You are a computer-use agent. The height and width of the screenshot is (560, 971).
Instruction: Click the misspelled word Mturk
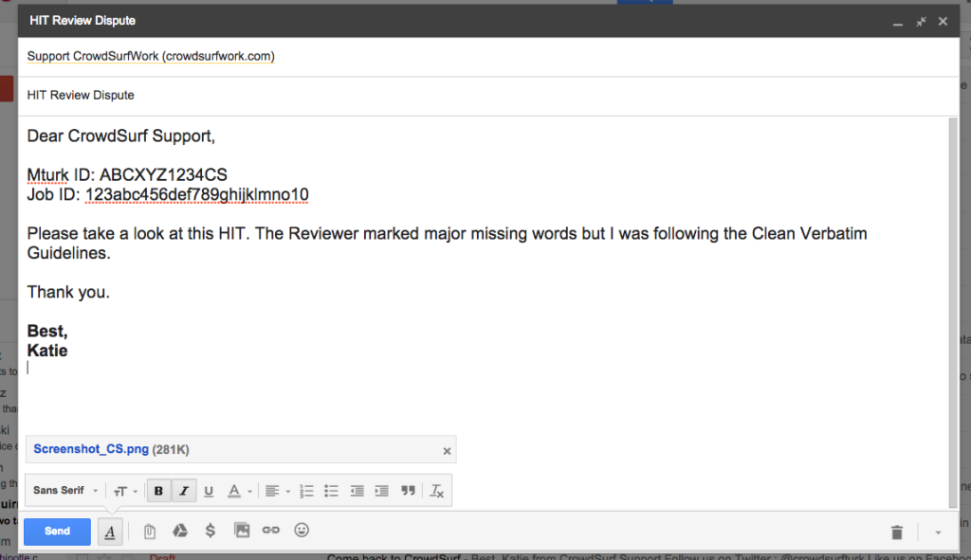[47, 175]
